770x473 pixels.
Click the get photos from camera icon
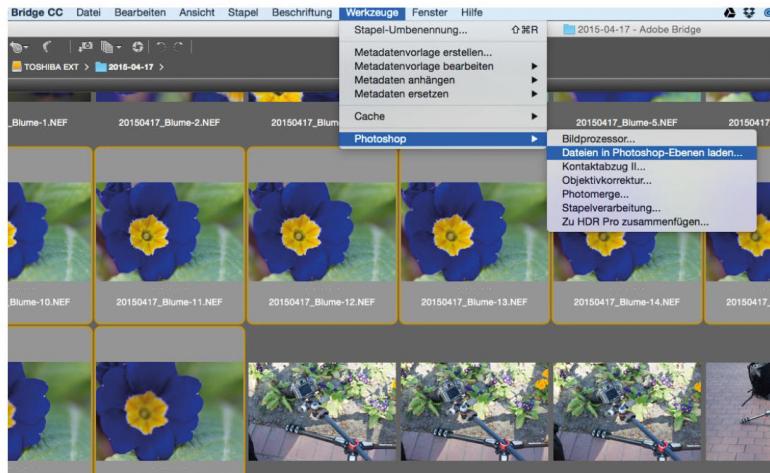coord(85,47)
